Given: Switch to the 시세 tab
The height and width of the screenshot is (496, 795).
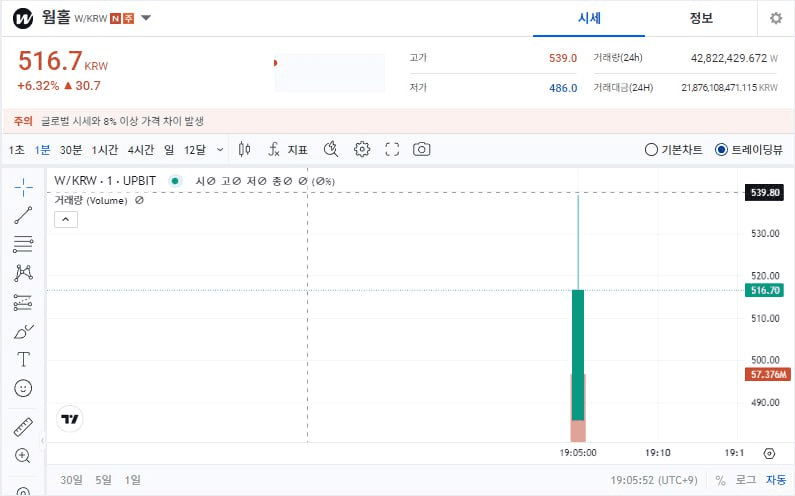Looking at the screenshot, I should click(x=589, y=19).
